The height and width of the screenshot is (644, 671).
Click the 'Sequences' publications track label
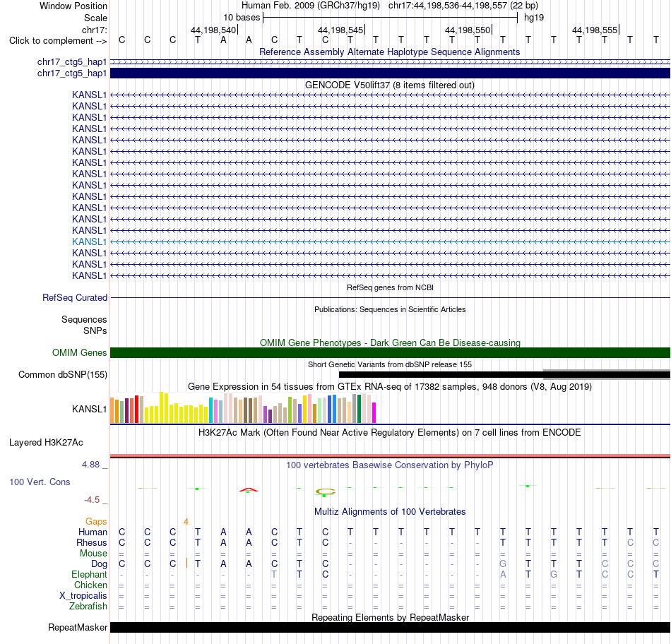(84, 320)
